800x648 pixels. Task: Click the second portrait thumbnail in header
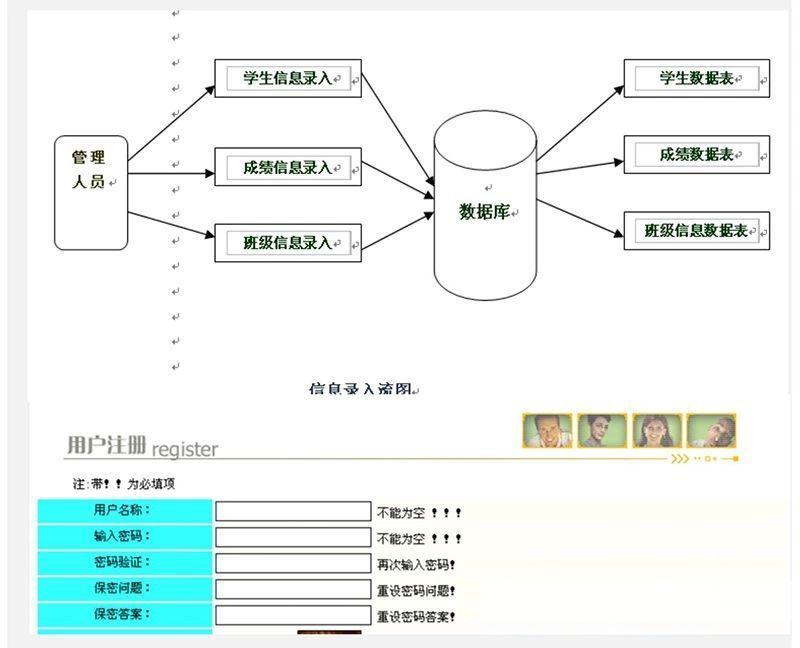[602, 431]
